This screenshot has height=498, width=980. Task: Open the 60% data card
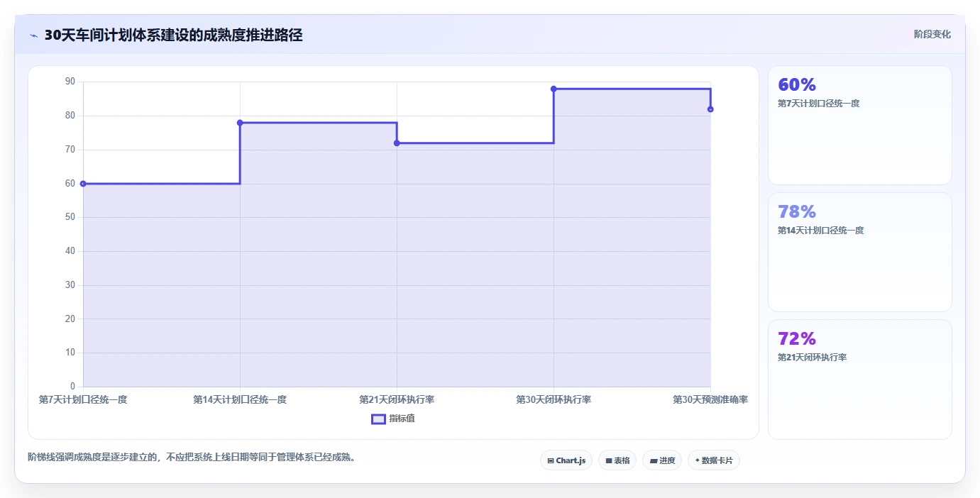point(859,126)
